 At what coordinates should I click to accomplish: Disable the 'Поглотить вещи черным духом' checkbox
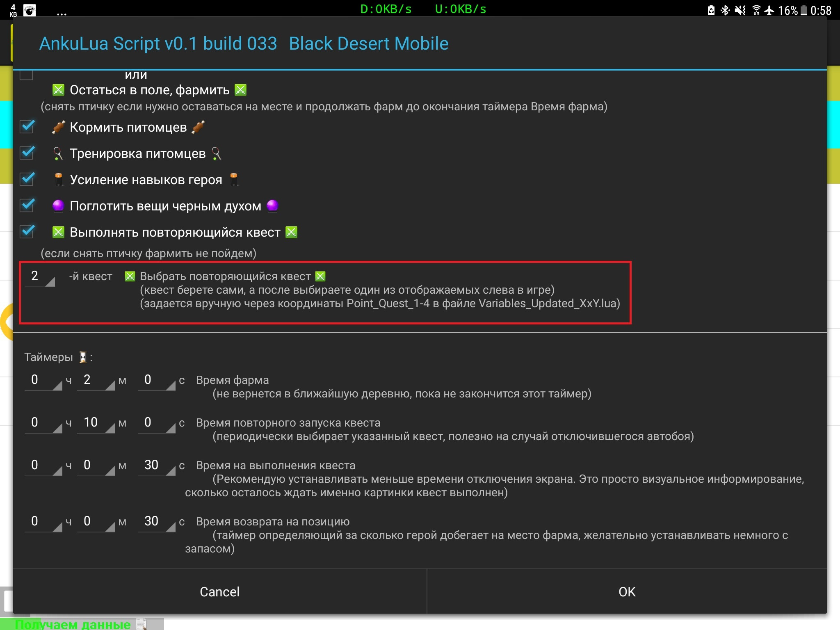[27, 205]
